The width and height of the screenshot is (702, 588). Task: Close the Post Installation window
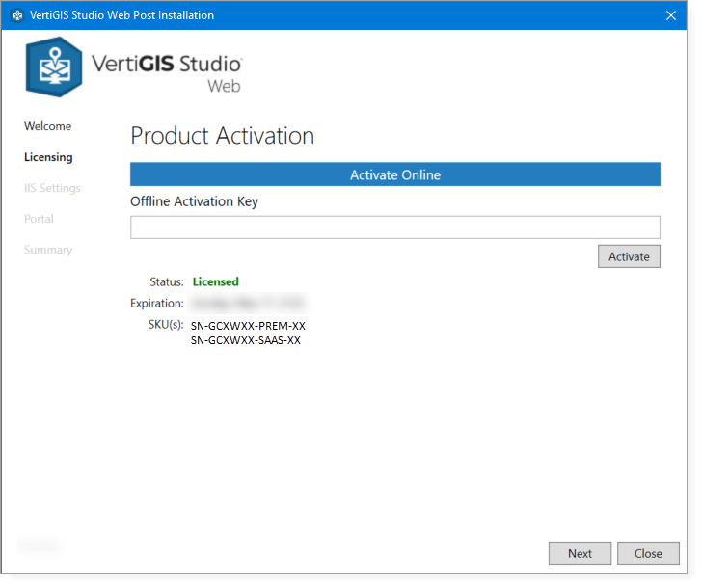tap(671, 15)
